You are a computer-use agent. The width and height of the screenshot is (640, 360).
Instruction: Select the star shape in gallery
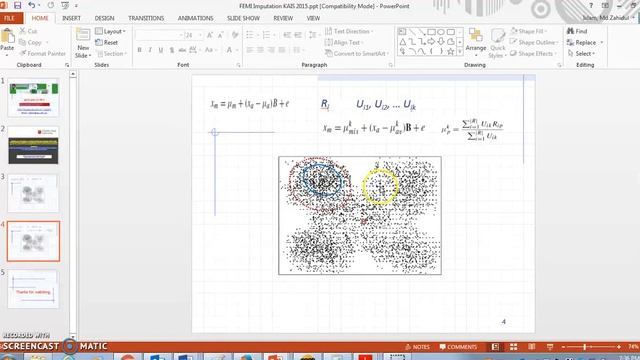pyautogui.click(x=451, y=51)
